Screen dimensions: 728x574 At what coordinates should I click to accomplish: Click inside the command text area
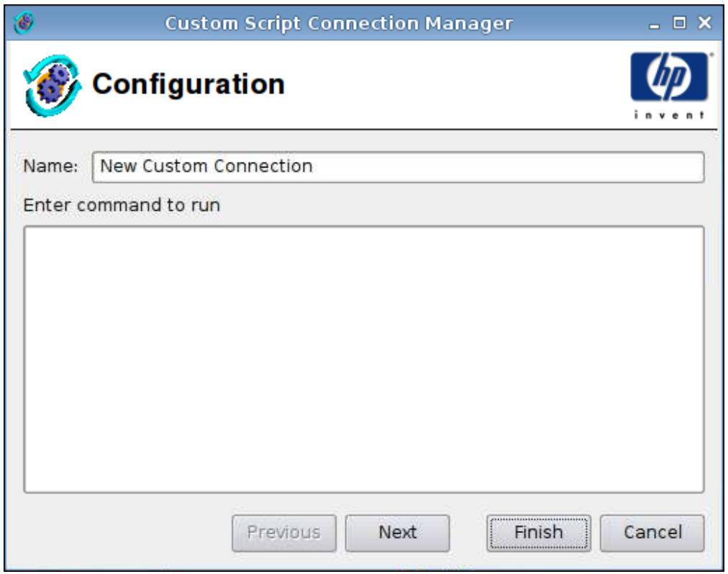[364, 359]
